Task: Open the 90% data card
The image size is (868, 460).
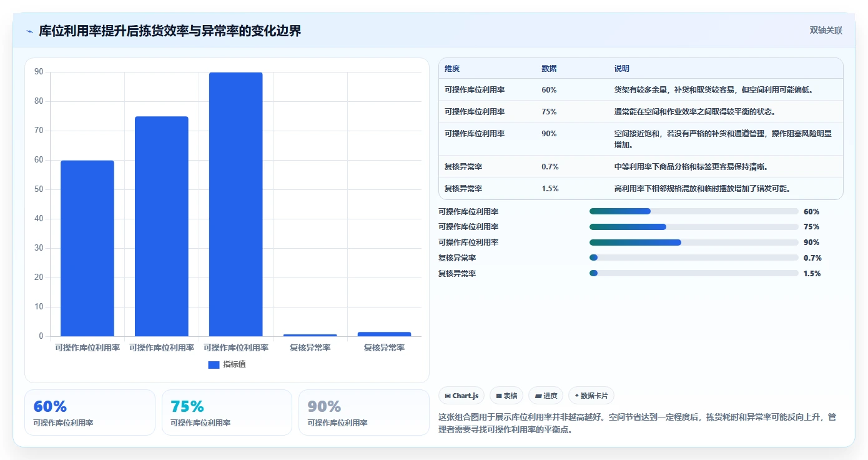Action: click(x=364, y=412)
